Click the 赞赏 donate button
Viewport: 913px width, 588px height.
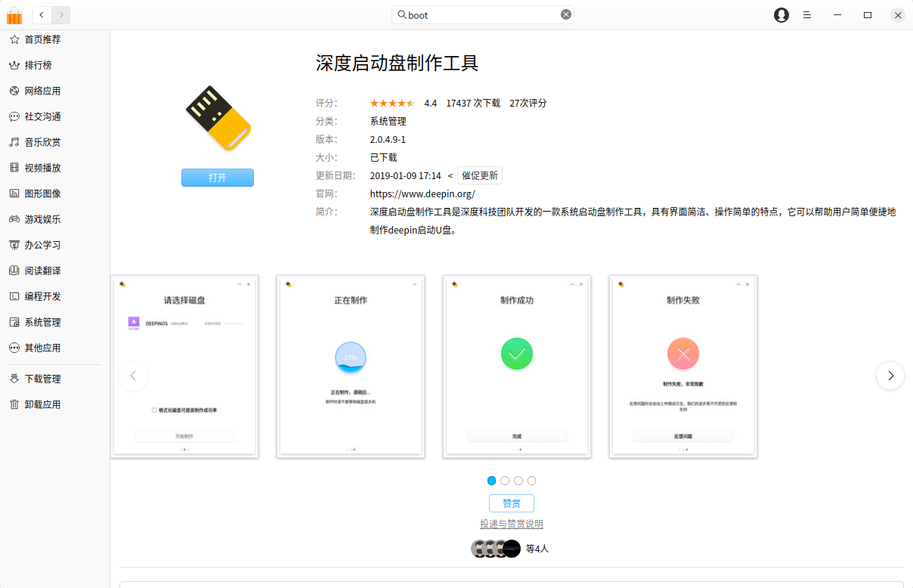512,503
